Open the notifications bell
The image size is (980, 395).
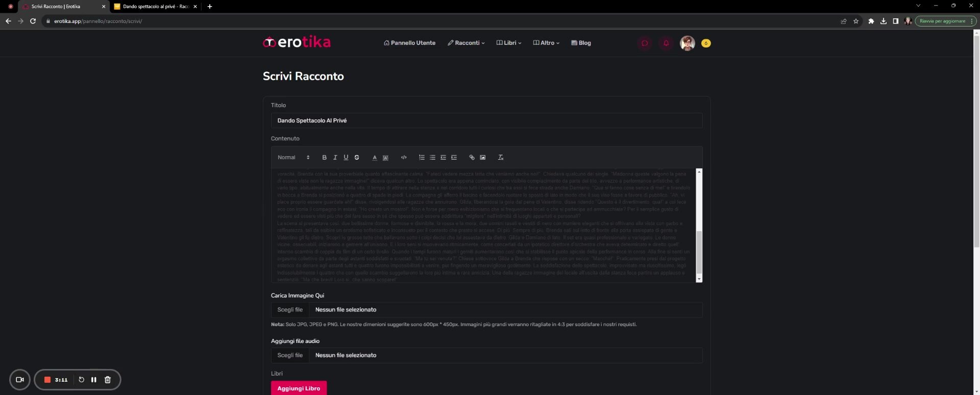click(666, 43)
